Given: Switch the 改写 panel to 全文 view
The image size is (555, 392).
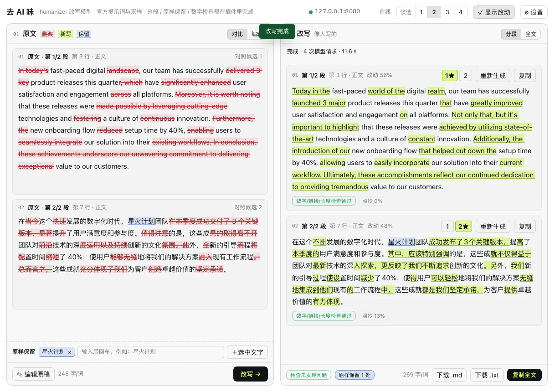Looking at the screenshot, I should 531,34.
